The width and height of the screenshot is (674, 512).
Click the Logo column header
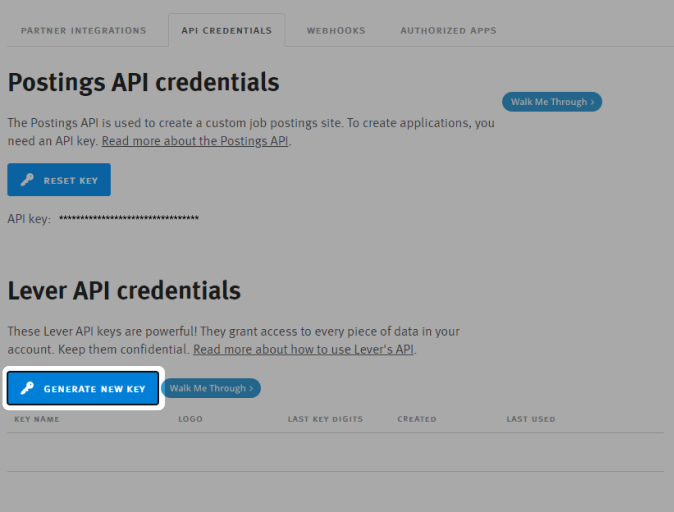(190, 419)
